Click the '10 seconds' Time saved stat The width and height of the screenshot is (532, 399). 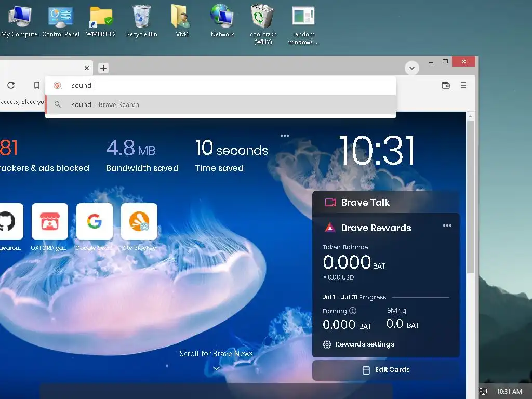231,148
